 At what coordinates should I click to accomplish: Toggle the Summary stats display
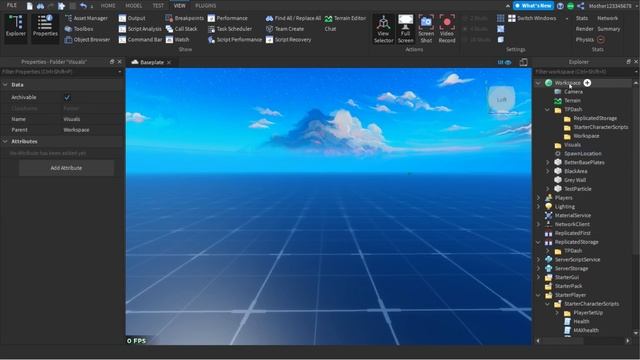[609, 29]
